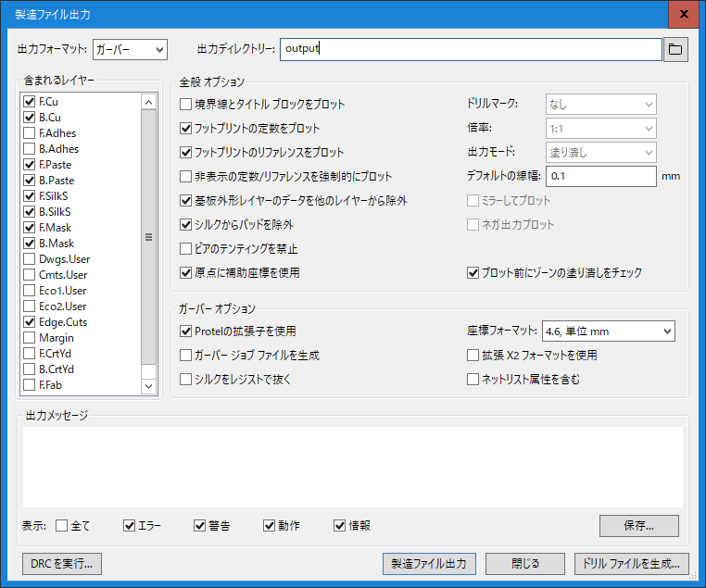Screen dimensions: 706x588
Task: Enable ビアのテンティングを禁止
Action: [x=185, y=249]
